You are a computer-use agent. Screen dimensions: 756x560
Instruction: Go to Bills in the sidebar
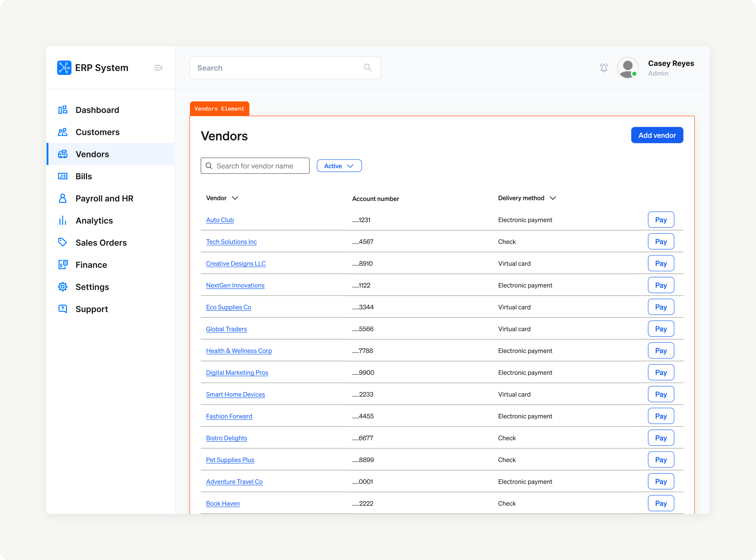point(84,176)
